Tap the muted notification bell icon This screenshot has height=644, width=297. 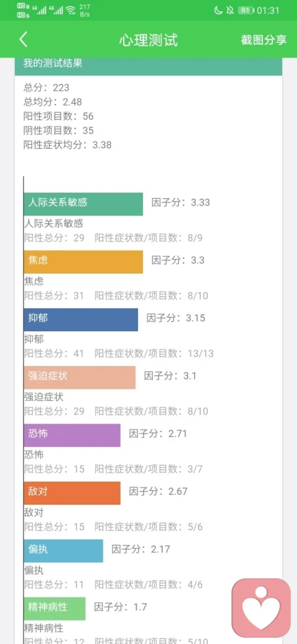pos(230,11)
